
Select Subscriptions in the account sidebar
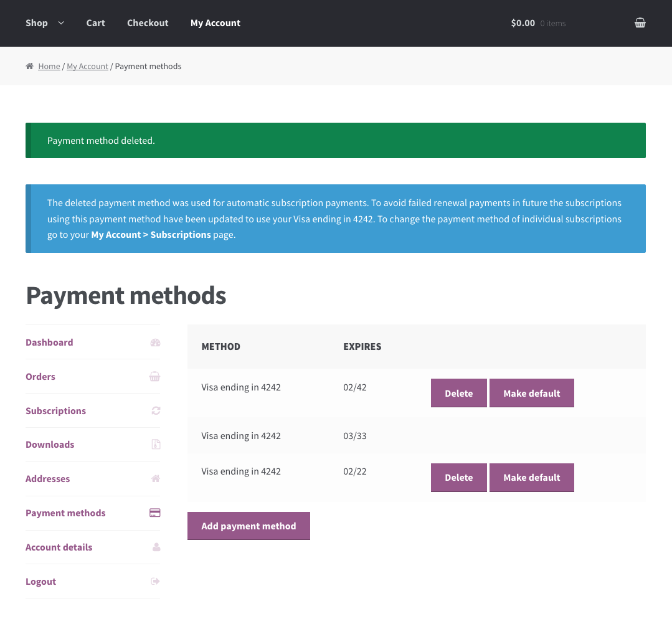tap(55, 410)
